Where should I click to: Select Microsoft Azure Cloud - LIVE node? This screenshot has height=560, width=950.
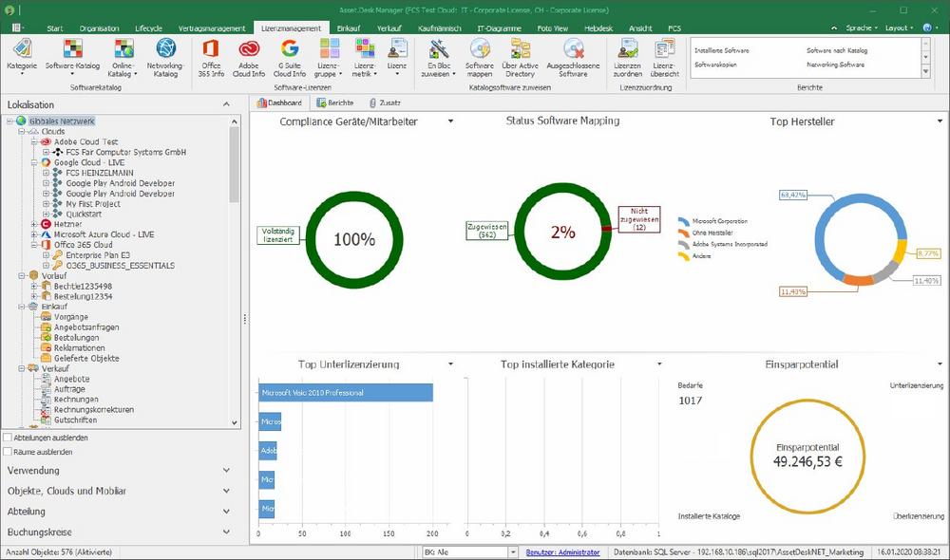[x=104, y=234]
